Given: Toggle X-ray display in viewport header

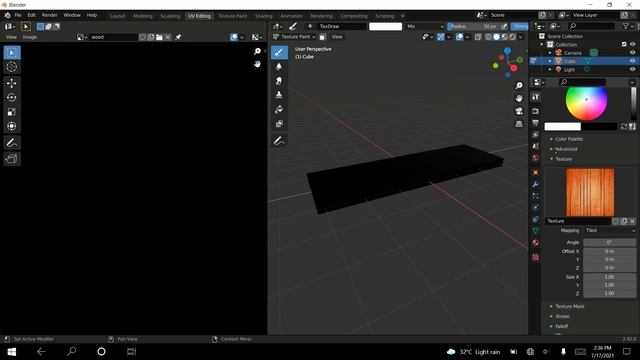Looking at the screenshot, I should [x=478, y=37].
